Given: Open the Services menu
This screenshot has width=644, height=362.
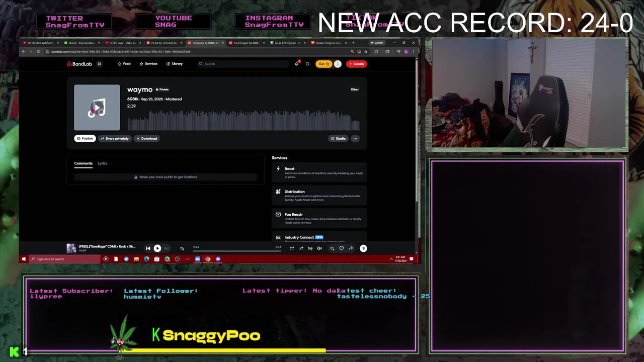Looking at the screenshot, I should click(148, 64).
